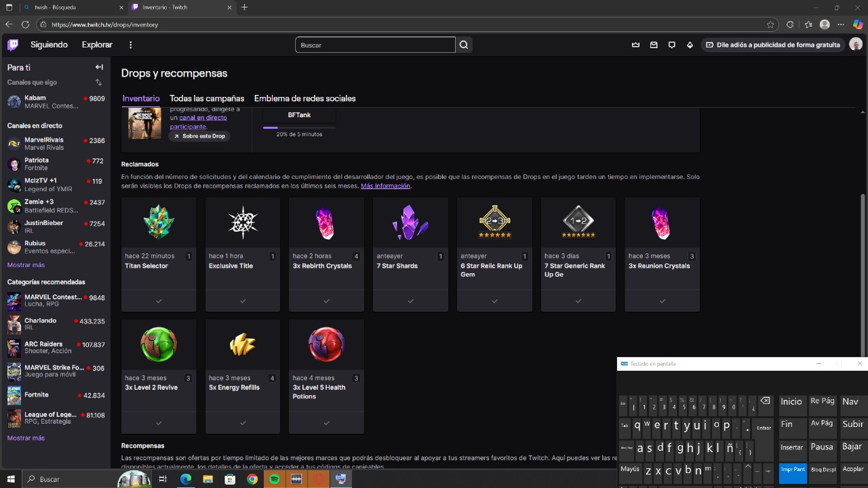Screen dimensions: 868x488
Task: Click the 7 Star Shards image
Action: click(x=410, y=222)
